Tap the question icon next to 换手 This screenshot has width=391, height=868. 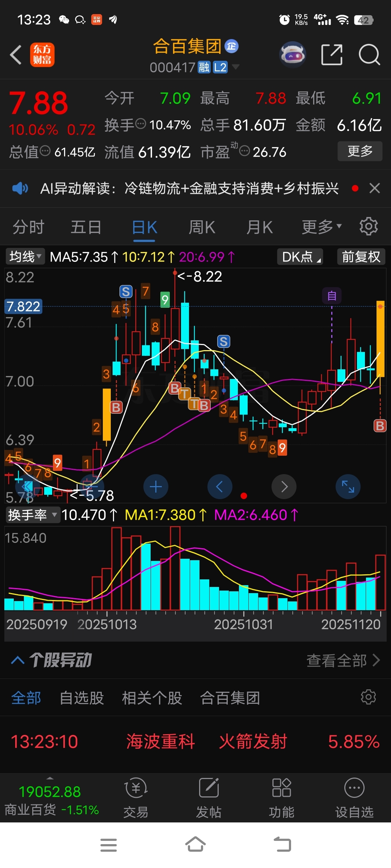140,124
